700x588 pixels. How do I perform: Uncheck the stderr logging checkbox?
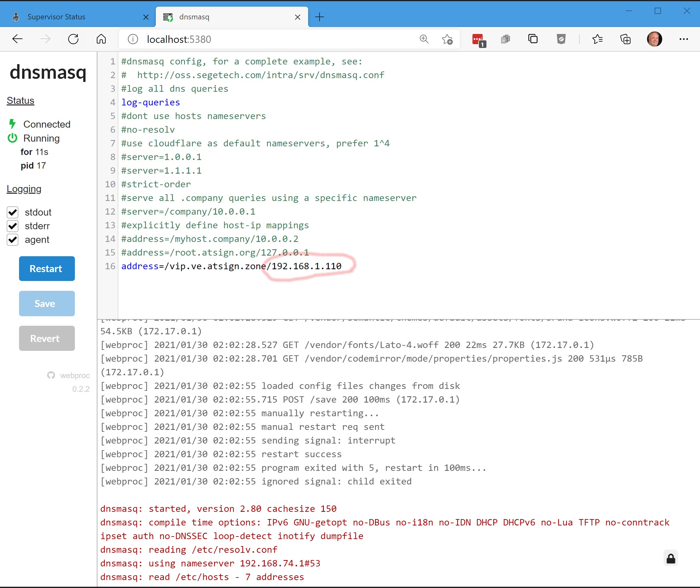click(13, 226)
